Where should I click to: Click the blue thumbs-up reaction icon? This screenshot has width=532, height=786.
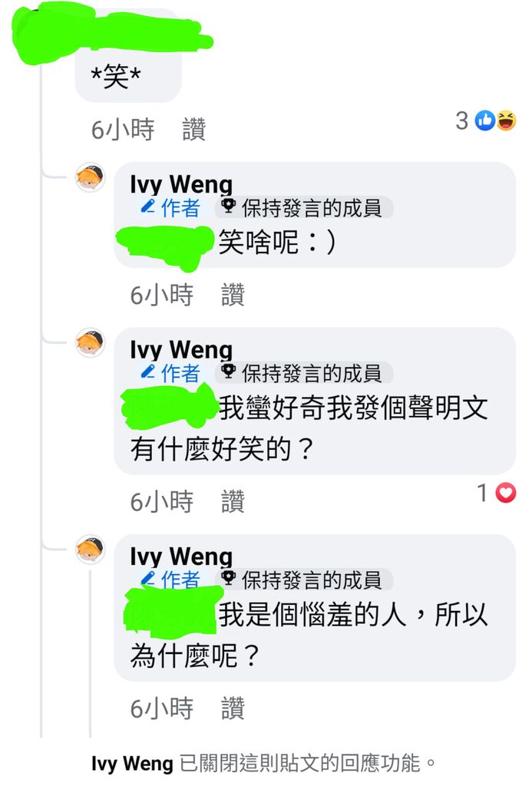click(485, 121)
